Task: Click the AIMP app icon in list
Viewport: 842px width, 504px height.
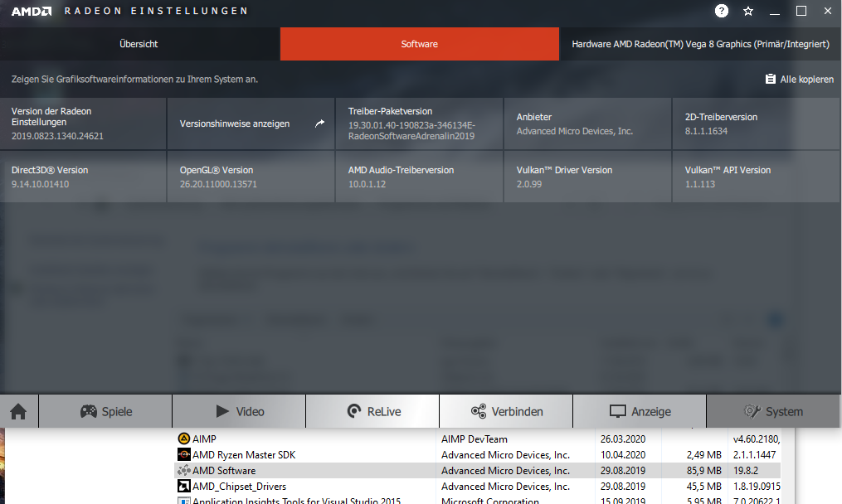Action: (x=183, y=439)
